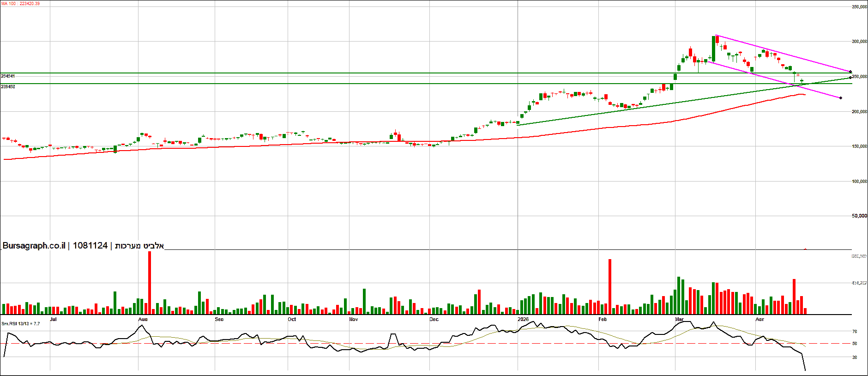Click the tallest red volume bar in August
The height and width of the screenshot is (376, 868).
click(x=150, y=283)
